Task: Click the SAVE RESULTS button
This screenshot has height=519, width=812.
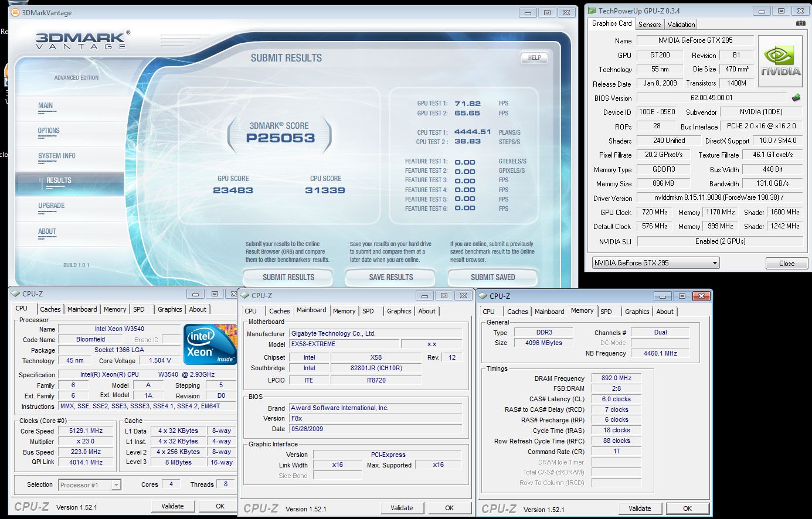Action: tap(390, 277)
